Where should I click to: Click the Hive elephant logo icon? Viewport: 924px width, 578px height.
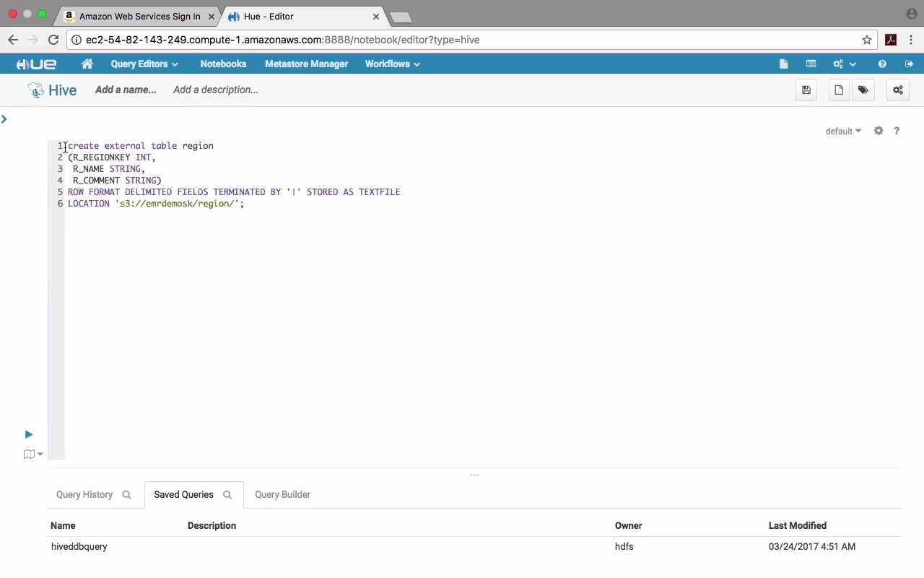35,90
